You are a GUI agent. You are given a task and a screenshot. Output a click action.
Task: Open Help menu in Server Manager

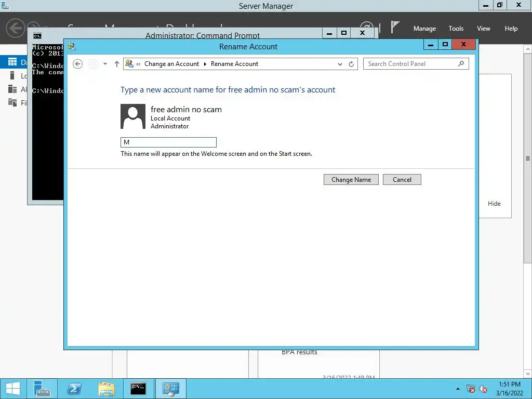coord(511,29)
